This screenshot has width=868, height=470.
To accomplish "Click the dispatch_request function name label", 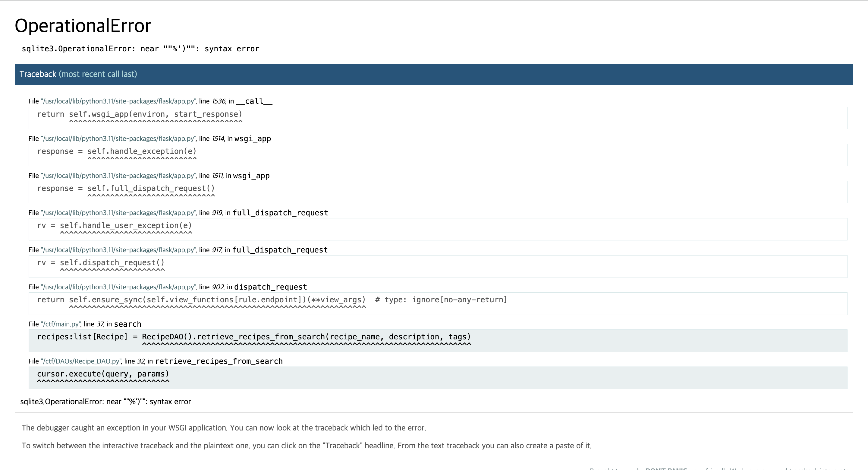I will click(270, 287).
